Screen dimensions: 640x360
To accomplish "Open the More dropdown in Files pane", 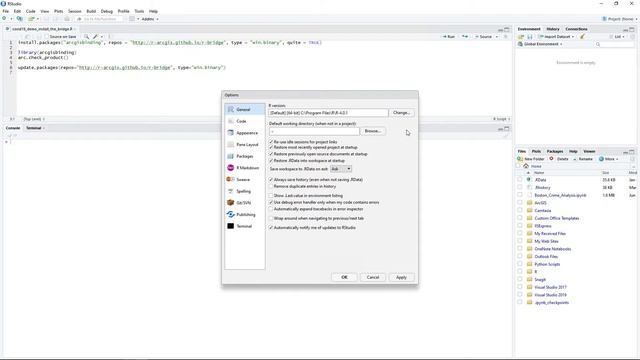I will point(609,159).
